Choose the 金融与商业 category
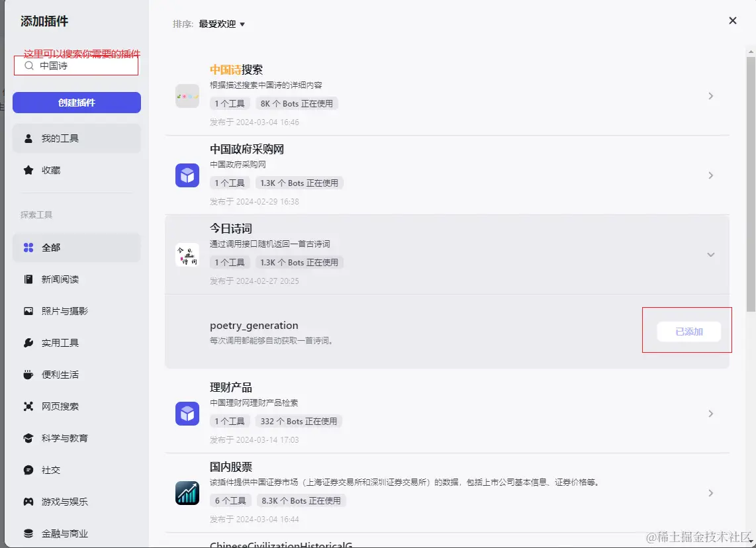 [x=77, y=533]
